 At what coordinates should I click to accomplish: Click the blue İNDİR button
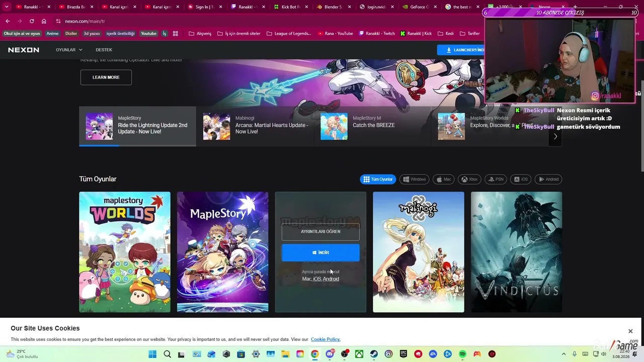320,252
